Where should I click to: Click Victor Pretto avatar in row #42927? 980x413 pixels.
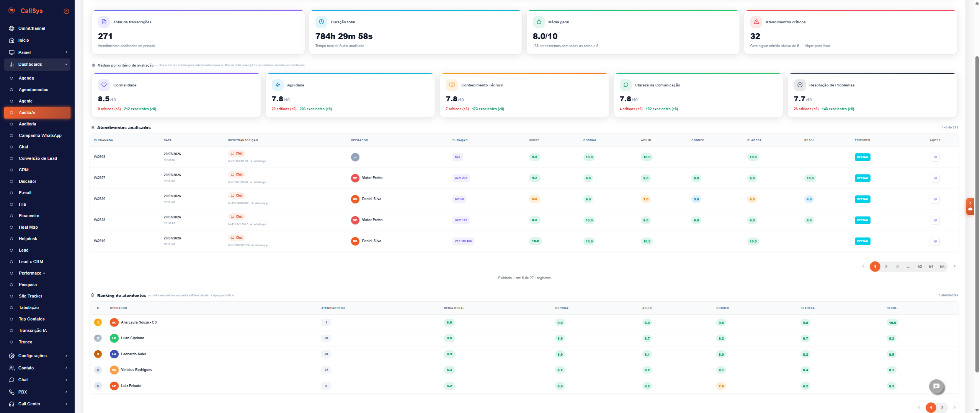point(355,178)
